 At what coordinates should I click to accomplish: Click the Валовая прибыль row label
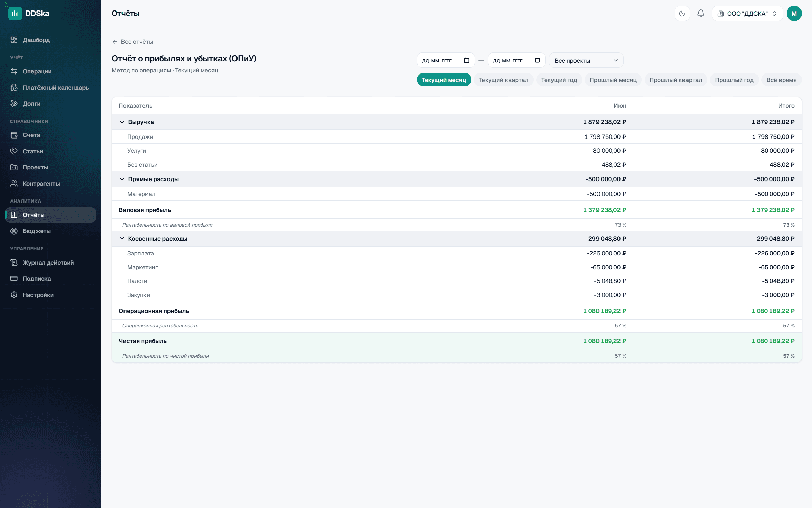point(145,210)
